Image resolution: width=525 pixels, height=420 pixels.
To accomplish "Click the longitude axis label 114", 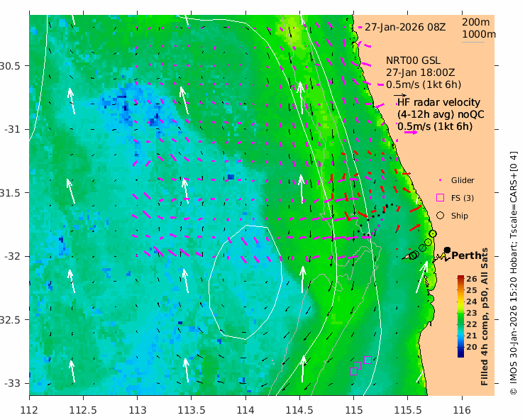I will pyautogui.click(x=245, y=410).
